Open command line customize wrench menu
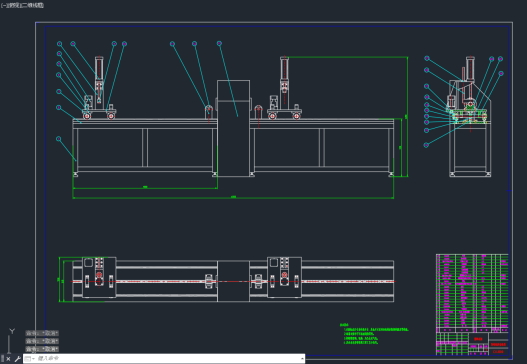This screenshot has width=527, height=364. [17, 359]
